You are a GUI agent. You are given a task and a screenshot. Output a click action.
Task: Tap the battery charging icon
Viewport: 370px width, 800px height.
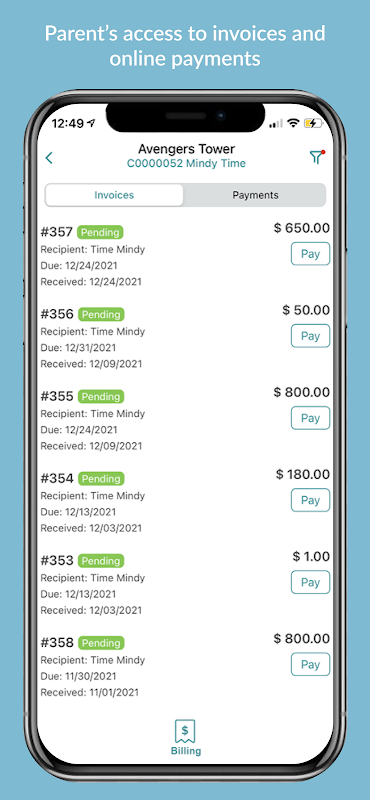313,123
